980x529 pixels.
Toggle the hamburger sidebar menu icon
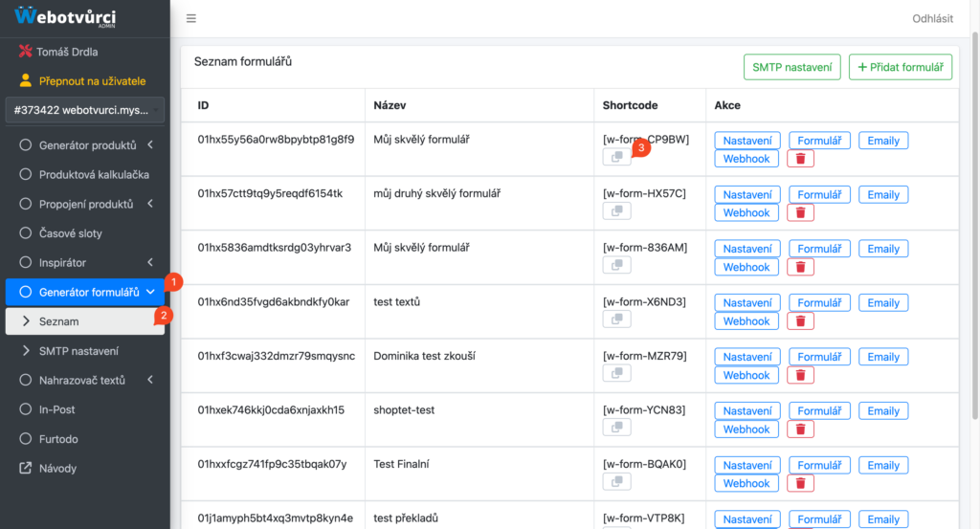pos(191,19)
